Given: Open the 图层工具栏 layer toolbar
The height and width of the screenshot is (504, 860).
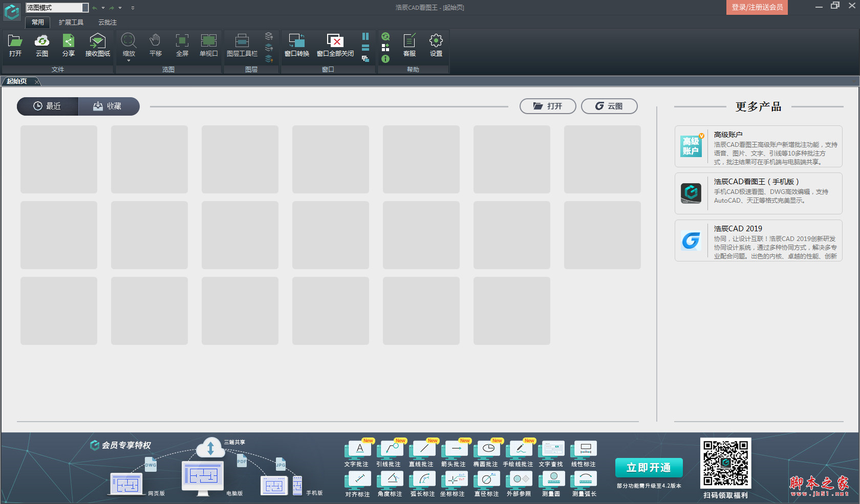Looking at the screenshot, I should click(242, 45).
